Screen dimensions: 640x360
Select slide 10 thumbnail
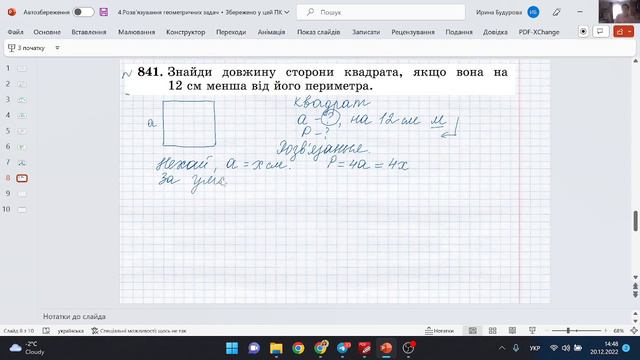point(22,209)
